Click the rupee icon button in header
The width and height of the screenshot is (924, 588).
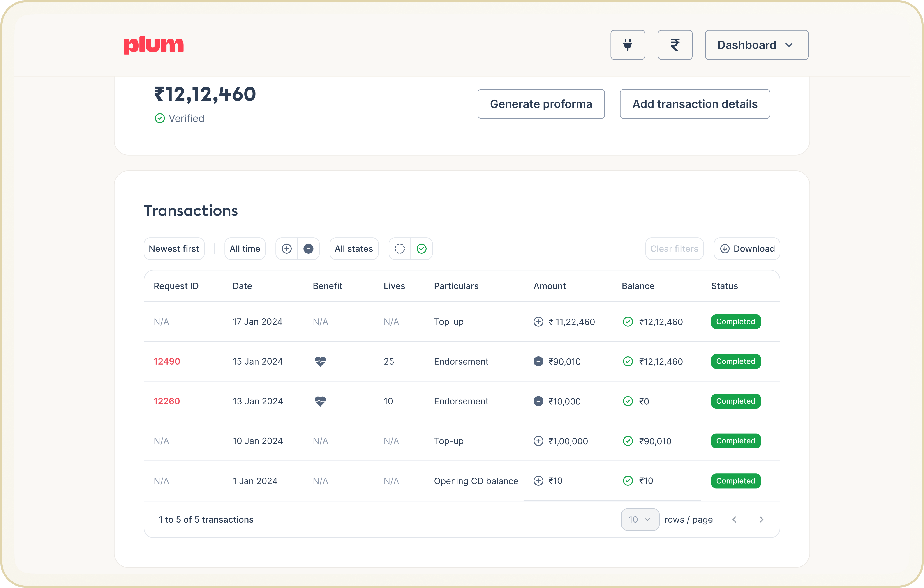675,45
